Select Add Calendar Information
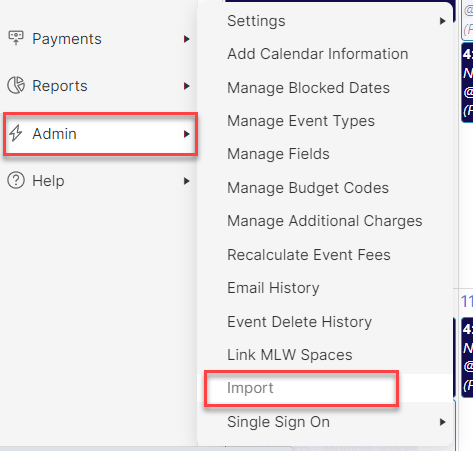Screen dimensions: 473x451 click(x=318, y=54)
